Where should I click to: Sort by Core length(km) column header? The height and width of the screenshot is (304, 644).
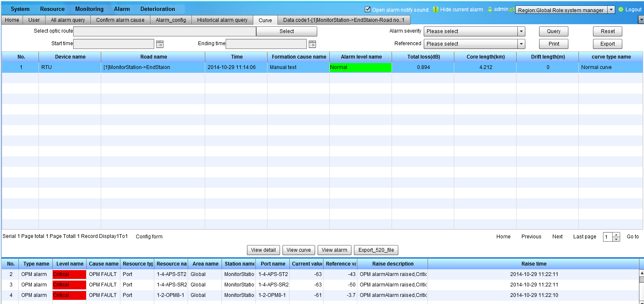(x=485, y=57)
